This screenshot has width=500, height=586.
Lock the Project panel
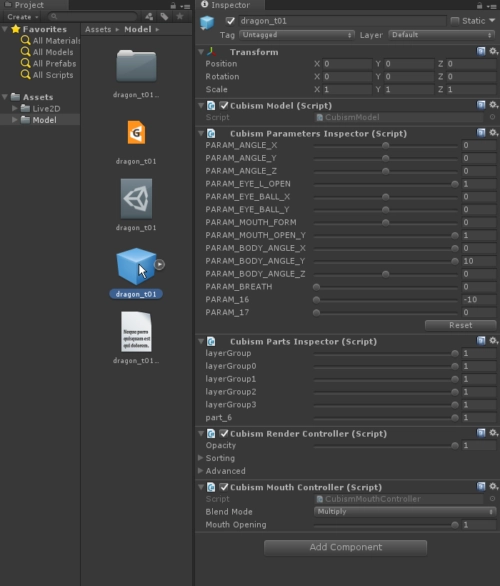(x=173, y=6)
